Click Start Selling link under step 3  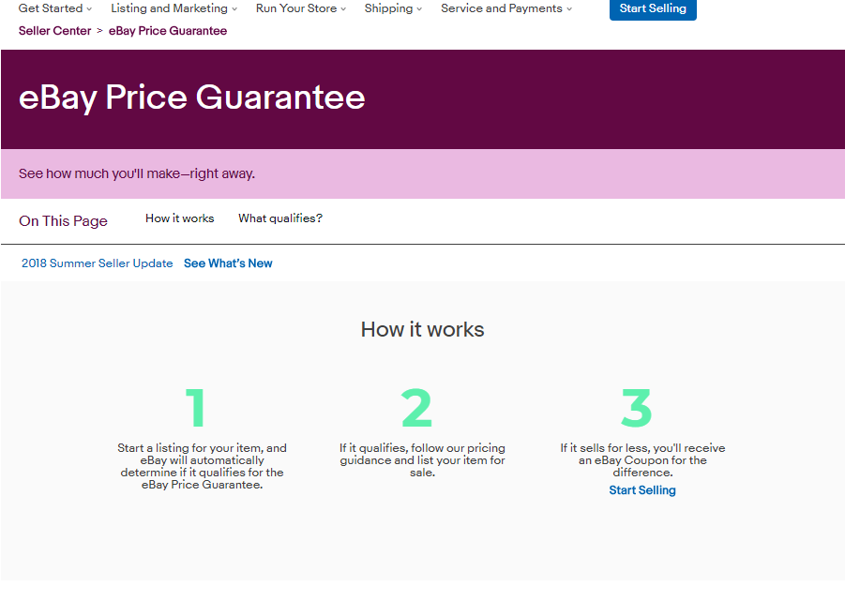642,489
